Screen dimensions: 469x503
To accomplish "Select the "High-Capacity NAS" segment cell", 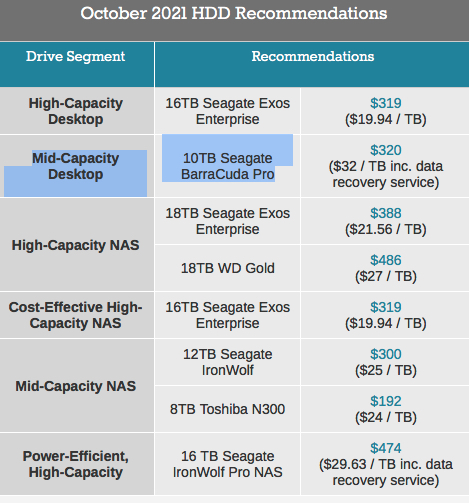I will point(76,245).
